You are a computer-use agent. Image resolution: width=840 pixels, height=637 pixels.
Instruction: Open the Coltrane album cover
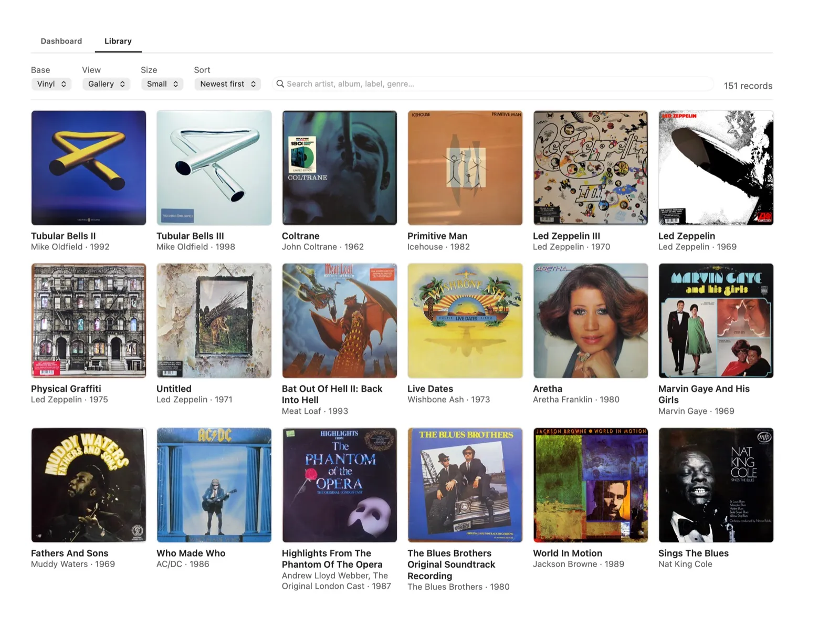click(x=340, y=168)
